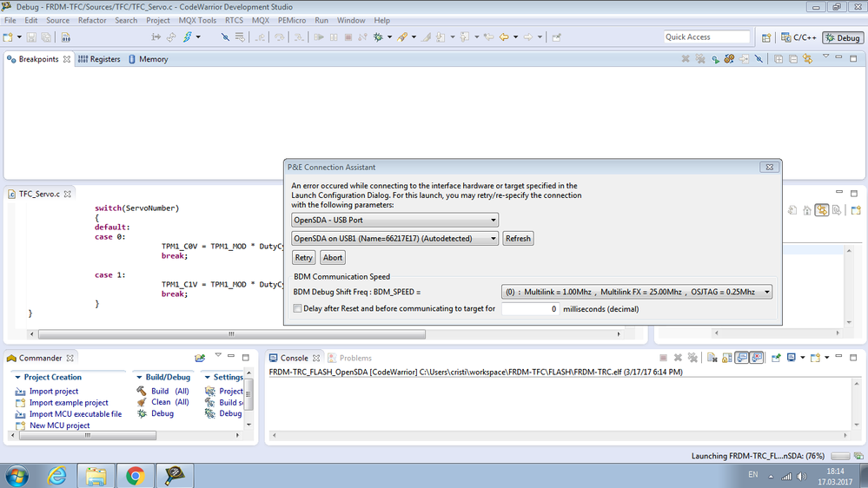Switch to the Registers tab
The width and height of the screenshot is (868, 488).
tap(99, 59)
